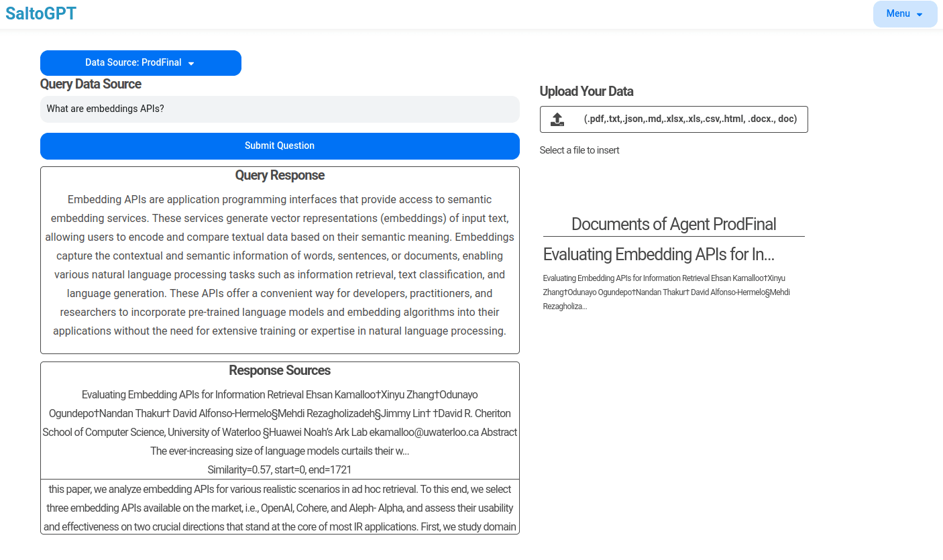
Task: Click the 'Query Data Source' heading
Action: point(91,84)
